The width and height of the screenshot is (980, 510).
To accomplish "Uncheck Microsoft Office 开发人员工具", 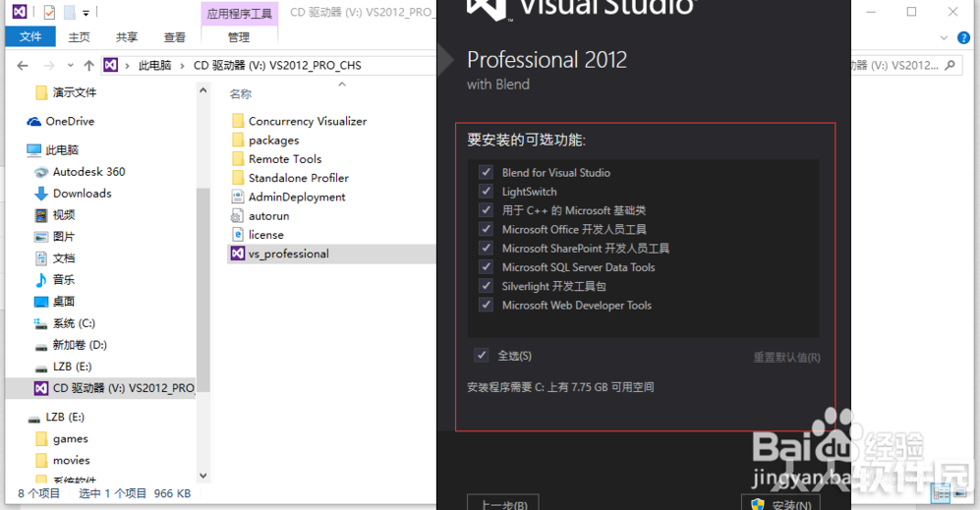I will click(486, 229).
